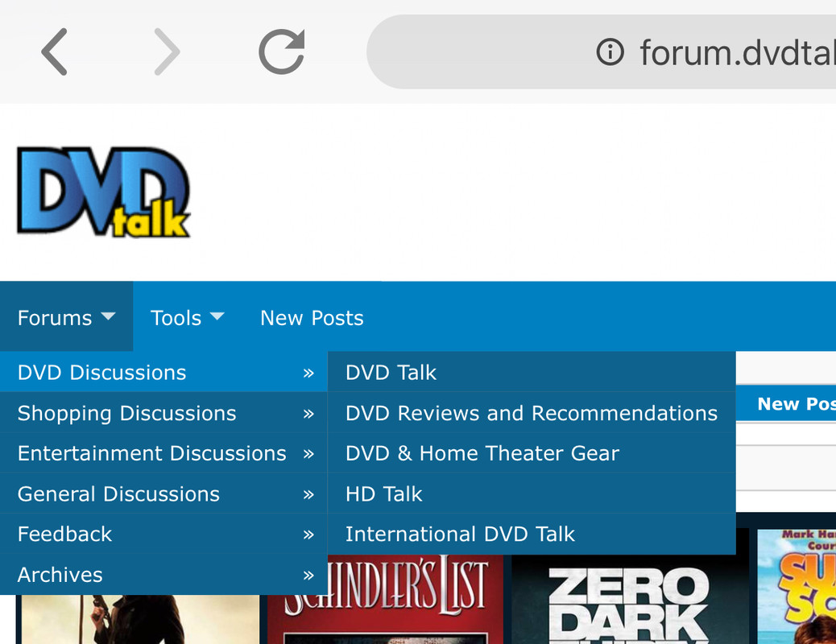Open the DVD Talk logo homepage
Screen dimensions: 836x644
tap(104, 192)
